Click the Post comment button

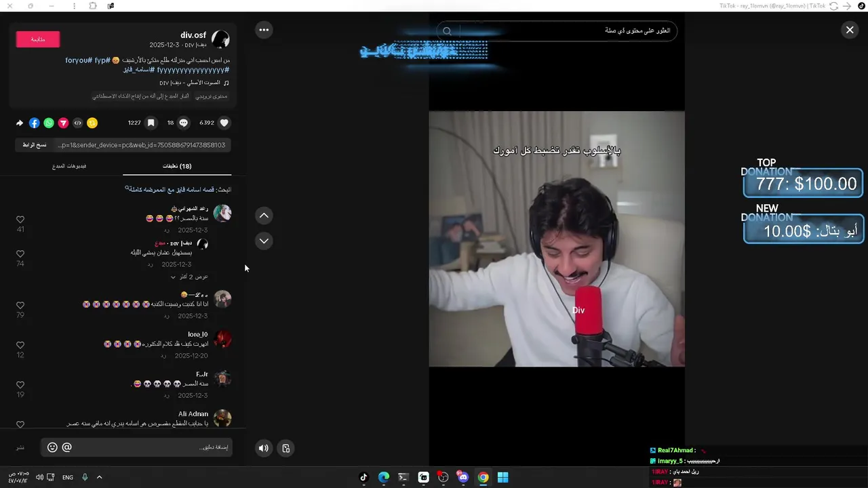click(20, 447)
